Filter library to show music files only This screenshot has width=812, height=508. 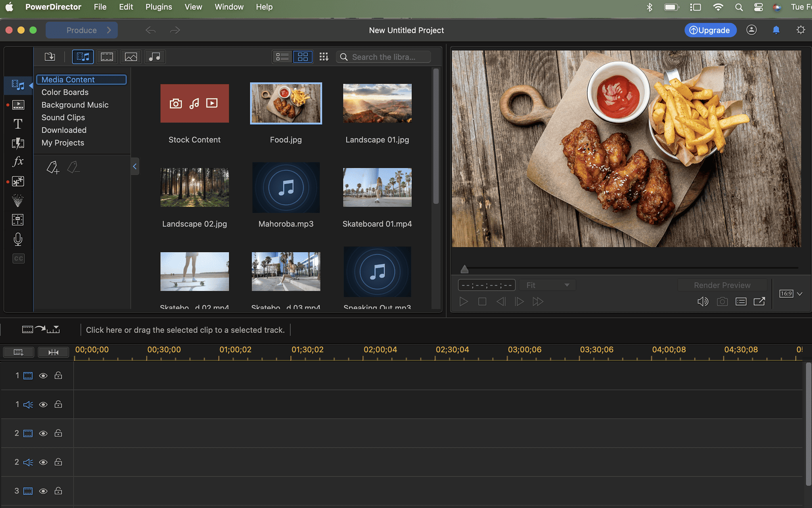(x=155, y=57)
